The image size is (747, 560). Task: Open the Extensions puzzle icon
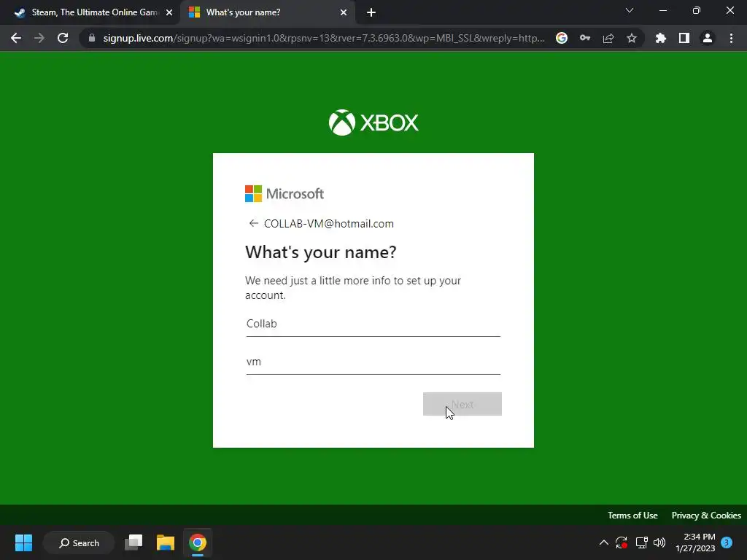(661, 38)
